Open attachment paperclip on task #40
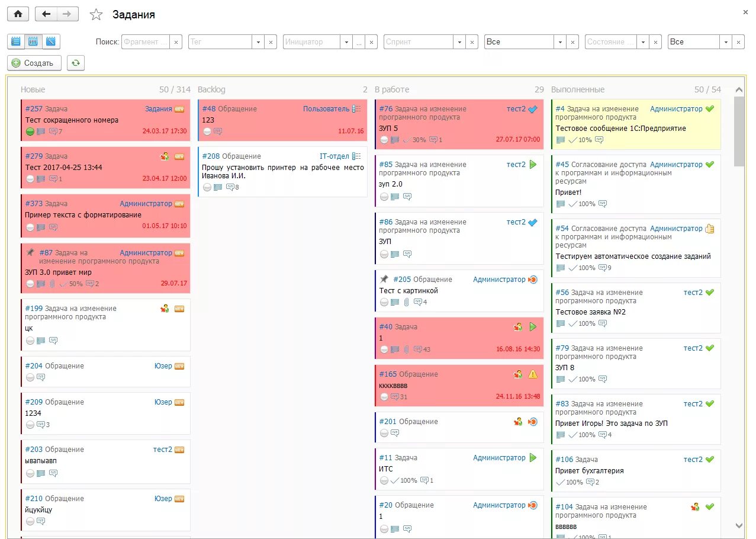Screen dimensions: 756x539 [406, 349]
